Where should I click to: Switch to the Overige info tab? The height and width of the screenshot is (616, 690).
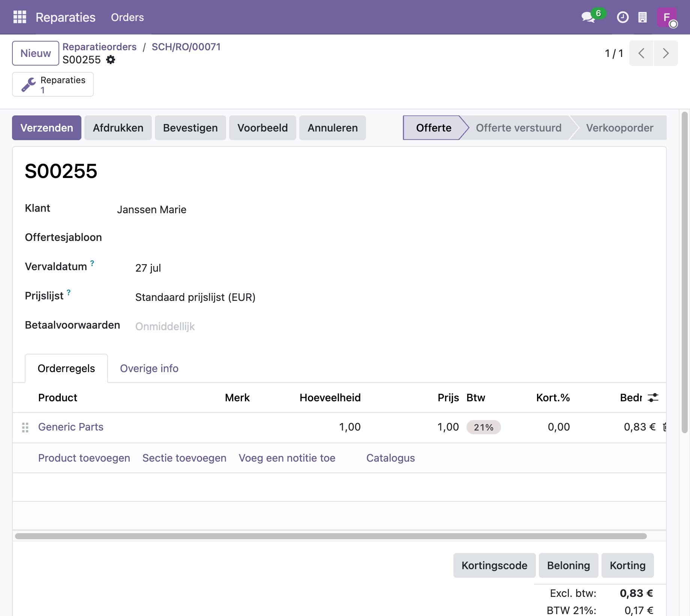(149, 368)
